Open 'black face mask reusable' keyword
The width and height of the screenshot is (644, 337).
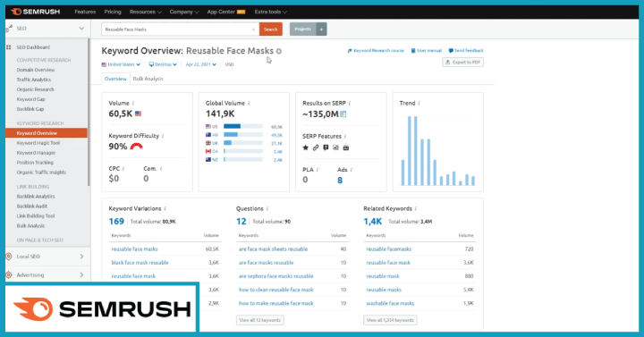pos(140,263)
